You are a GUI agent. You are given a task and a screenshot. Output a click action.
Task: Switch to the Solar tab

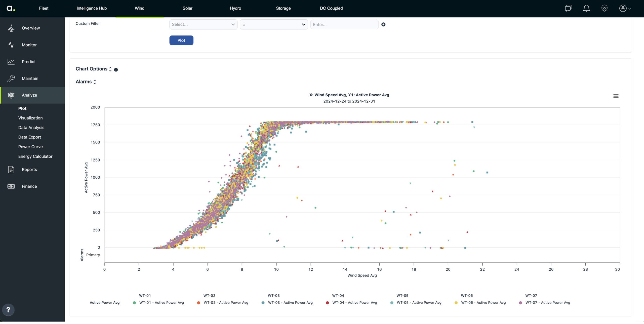(x=187, y=8)
